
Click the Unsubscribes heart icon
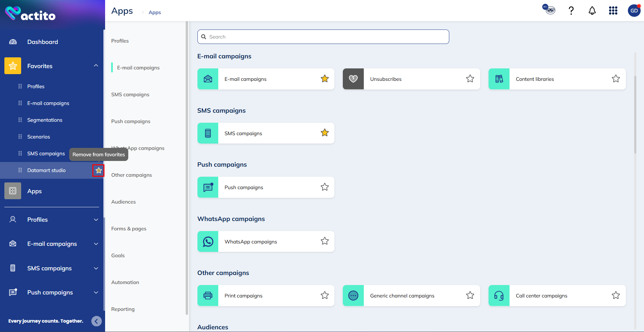coord(353,79)
